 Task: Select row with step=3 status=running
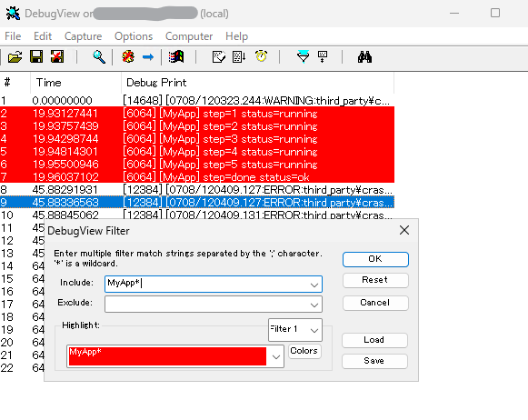[197, 139]
